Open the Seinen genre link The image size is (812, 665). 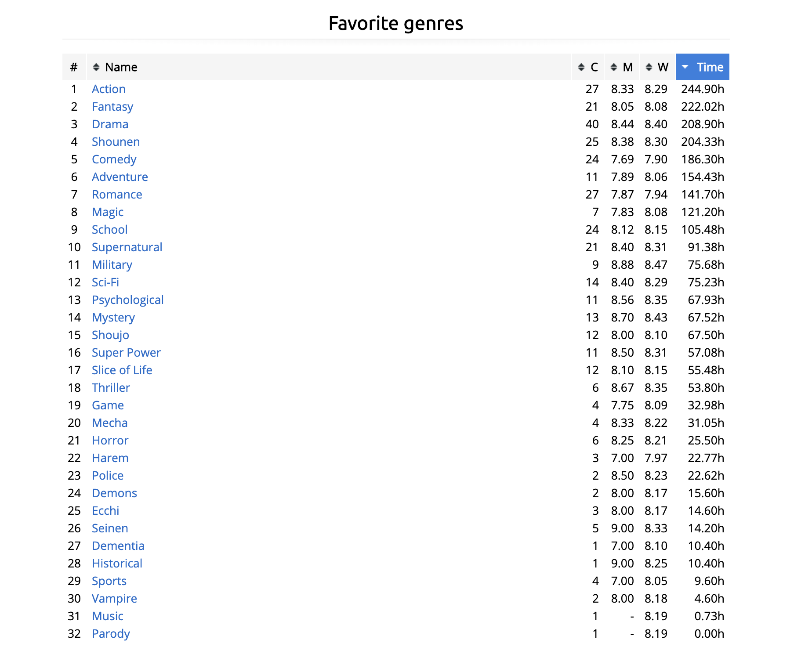(110, 528)
